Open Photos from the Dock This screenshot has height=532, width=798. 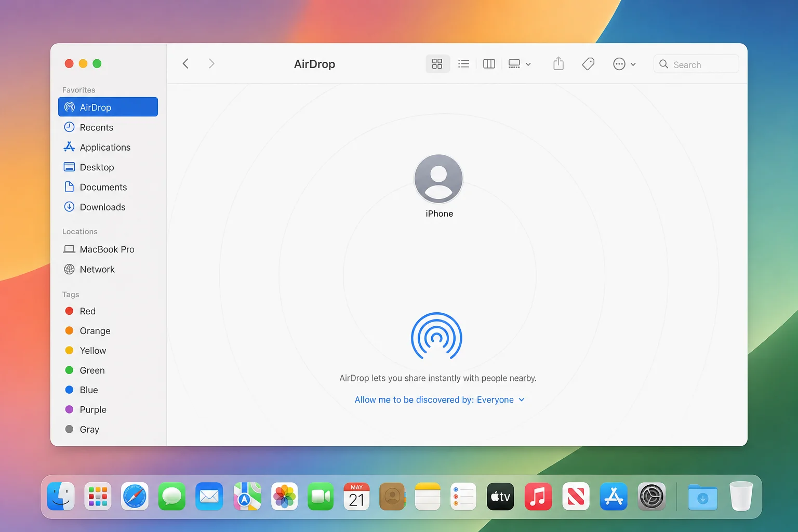(x=285, y=497)
